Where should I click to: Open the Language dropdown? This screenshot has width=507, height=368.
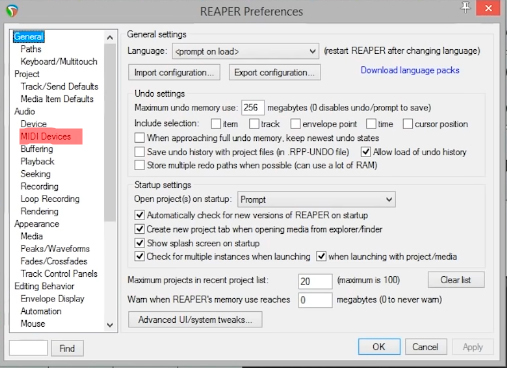246,51
